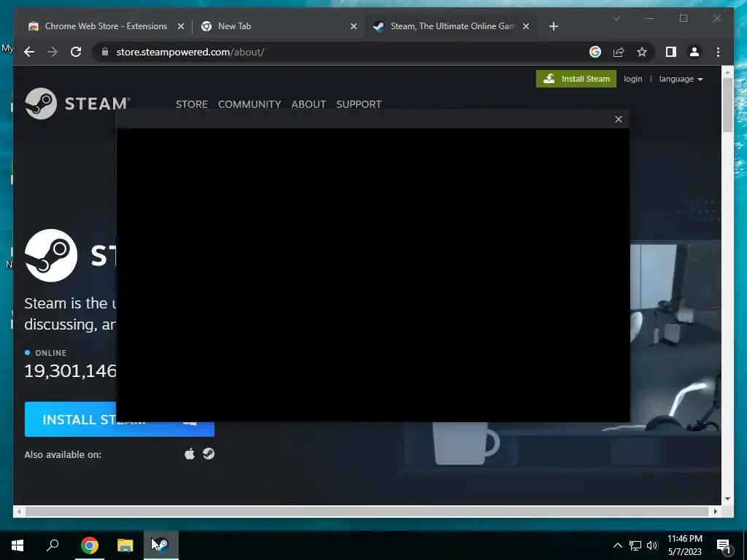Click the horizontal scrollbar thumb
747x560 pixels.
pyautogui.click(x=367, y=511)
